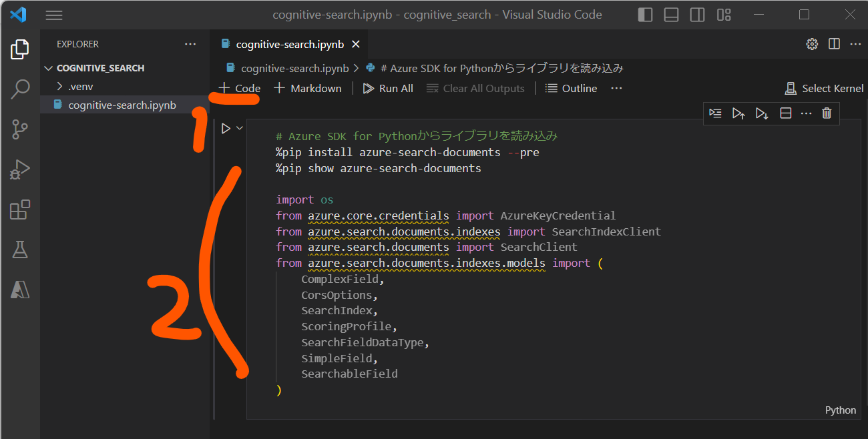
Task: Open the Source Control view
Action: pyautogui.click(x=20, y=129)
